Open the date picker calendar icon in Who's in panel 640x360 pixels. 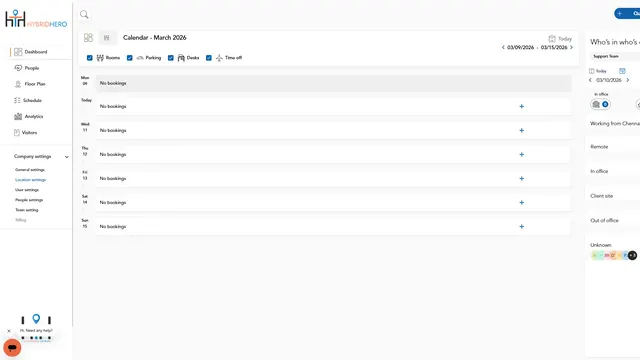(622, 71)
